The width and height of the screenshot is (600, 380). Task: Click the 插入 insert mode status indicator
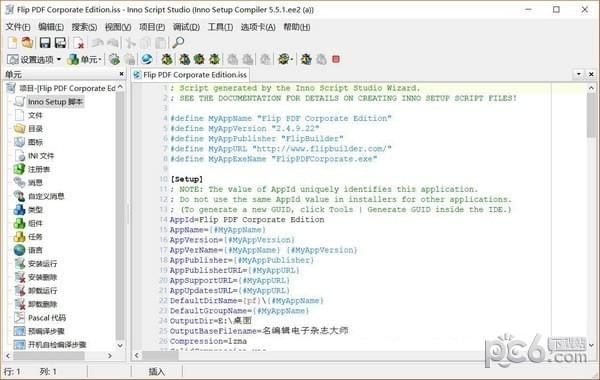tap(157, 372)
